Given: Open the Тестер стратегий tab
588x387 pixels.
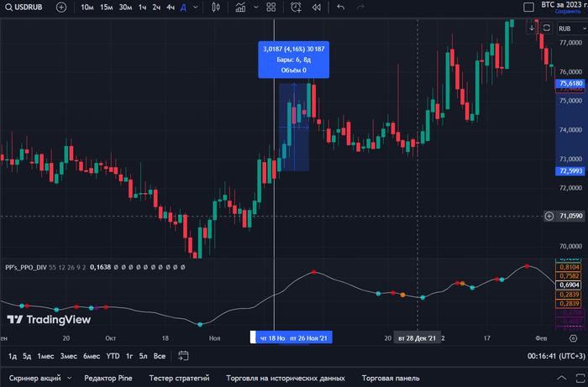Looking at the screenshot, I should [179, 378].
